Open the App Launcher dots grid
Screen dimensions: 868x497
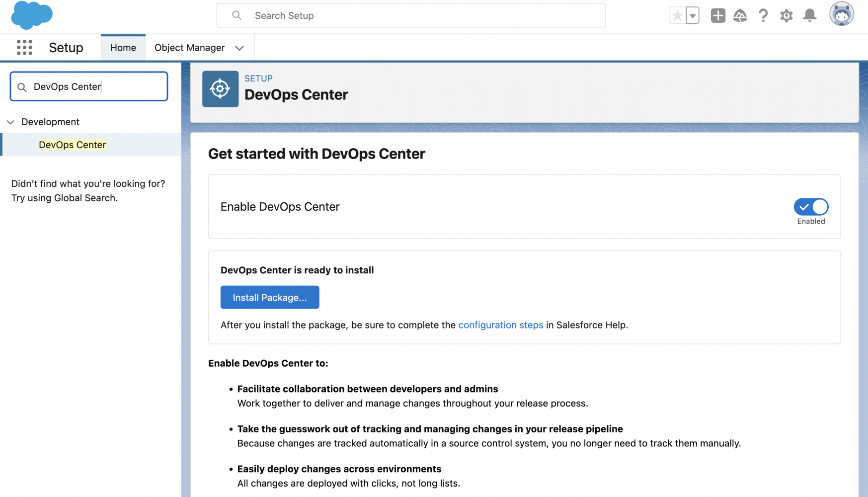(24, 47)
